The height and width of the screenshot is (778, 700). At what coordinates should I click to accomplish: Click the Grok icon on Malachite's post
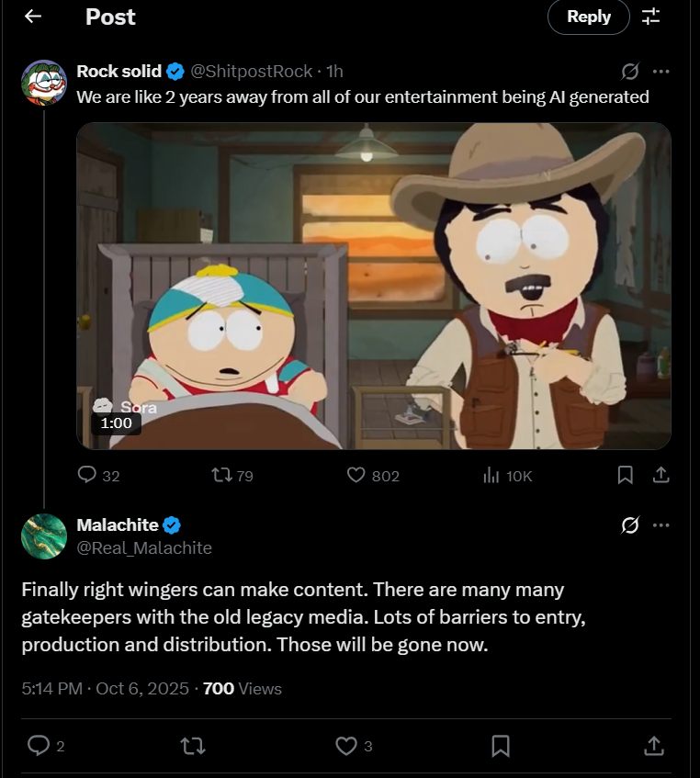pyautogui.click(x=630, y=525)
